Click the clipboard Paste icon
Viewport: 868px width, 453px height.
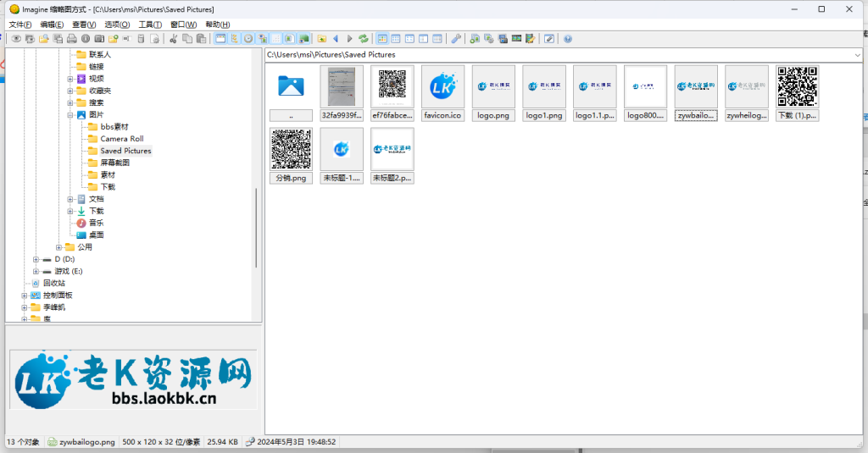[x=202, y=39]
